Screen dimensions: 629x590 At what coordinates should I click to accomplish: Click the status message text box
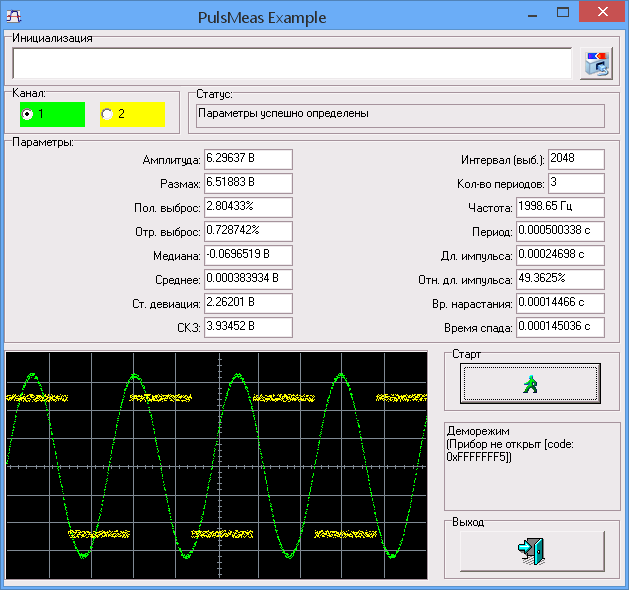pos(400,115)
